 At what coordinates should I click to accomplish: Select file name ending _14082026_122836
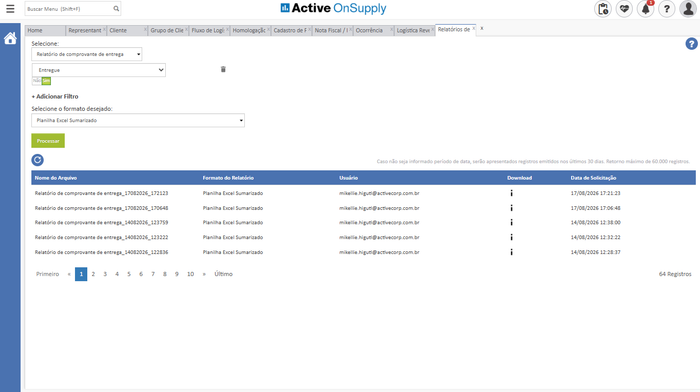[x=101, y=252]
